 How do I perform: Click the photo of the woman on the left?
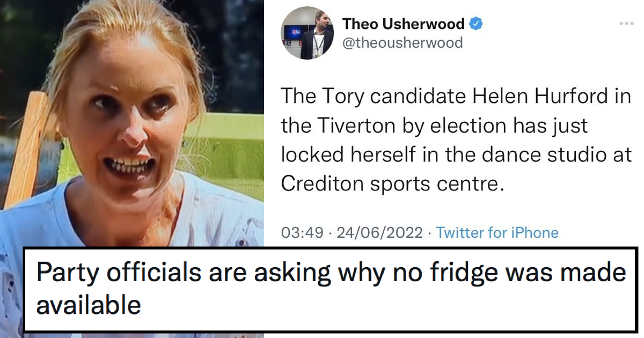(x=129, y=134)
